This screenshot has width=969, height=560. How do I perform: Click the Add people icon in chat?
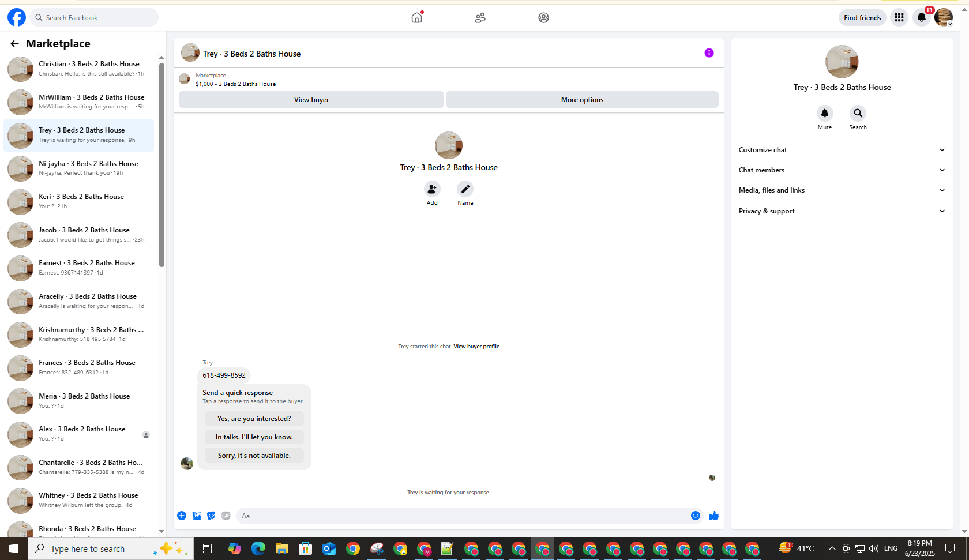(x=432, y=189)
